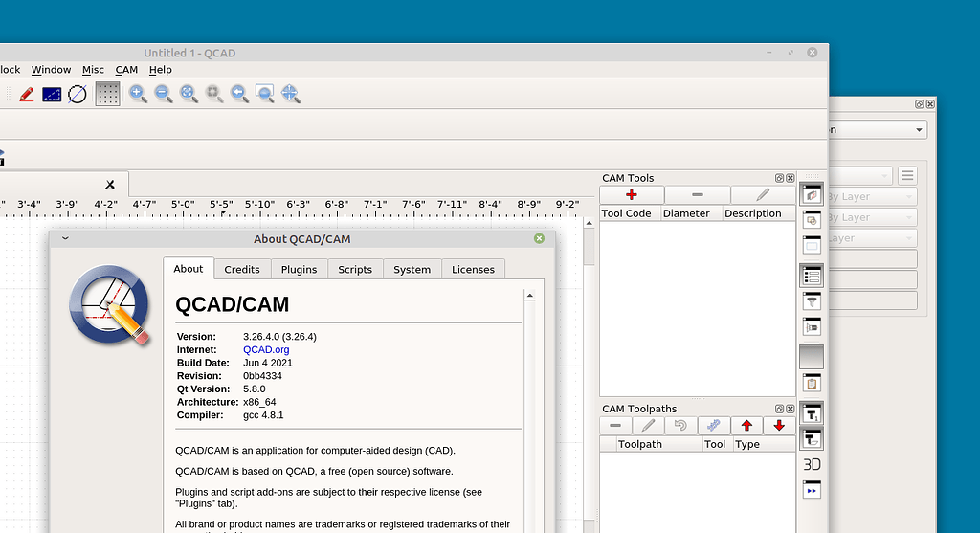Sort by Tool Code column header
Image resolution: width=980 pixels, height=533 pixels.
point(630,213)
